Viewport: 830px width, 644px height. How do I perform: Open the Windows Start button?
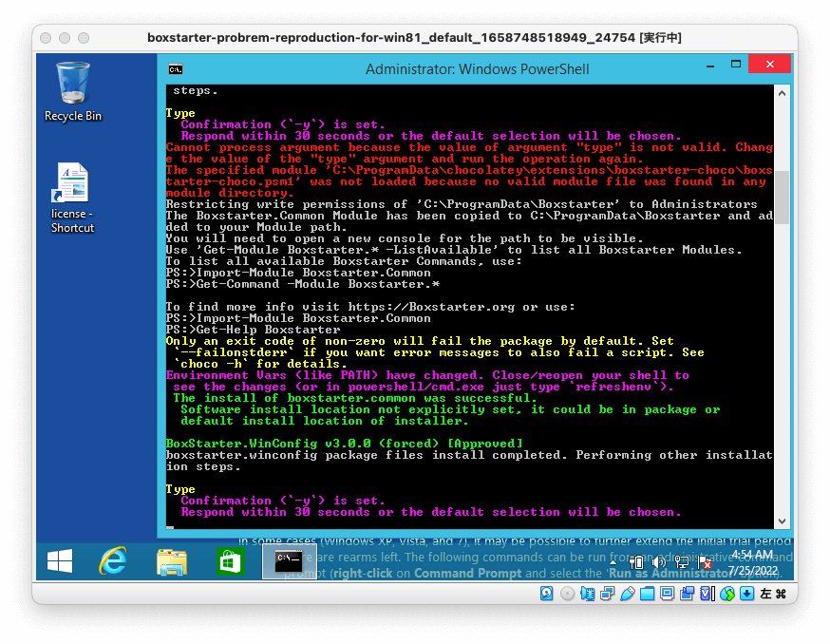point(60,560)
